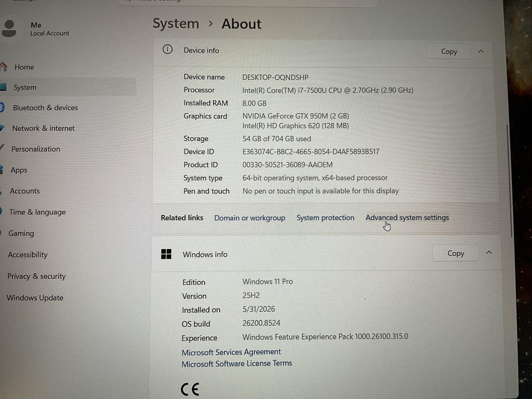The height and width of the screenshot is (399, 532).
Task: Click Installed on date 5/31/2026
Action: [259, 309]
